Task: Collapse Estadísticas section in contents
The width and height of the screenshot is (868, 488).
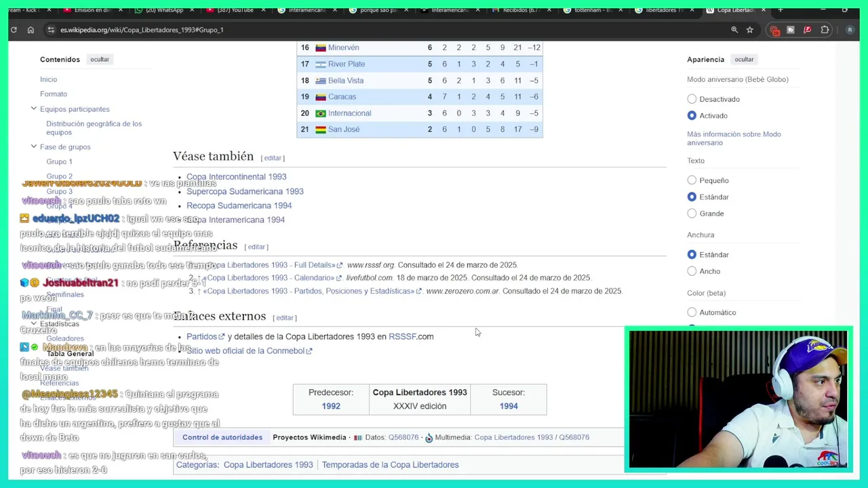Action: 33,323
